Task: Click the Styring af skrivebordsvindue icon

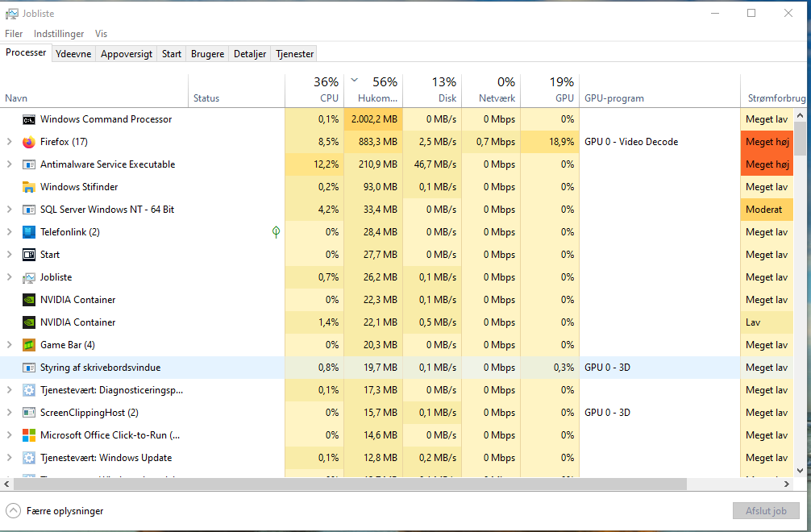Action: 29,368
